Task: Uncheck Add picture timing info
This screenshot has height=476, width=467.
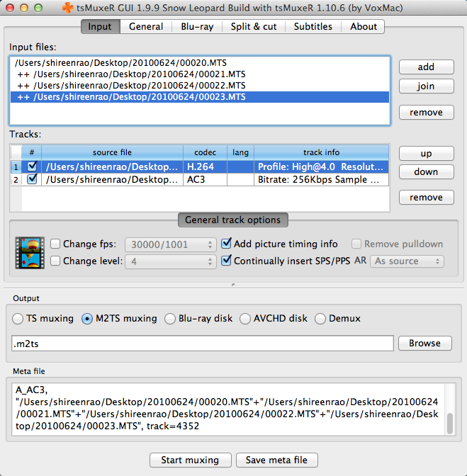Action: (x=226, y=244)
